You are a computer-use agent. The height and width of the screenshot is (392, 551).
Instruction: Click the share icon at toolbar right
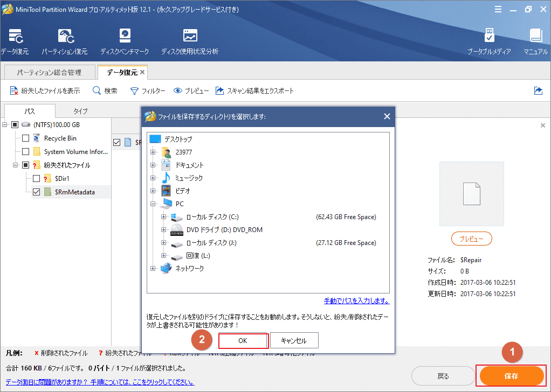pos(538,91)
